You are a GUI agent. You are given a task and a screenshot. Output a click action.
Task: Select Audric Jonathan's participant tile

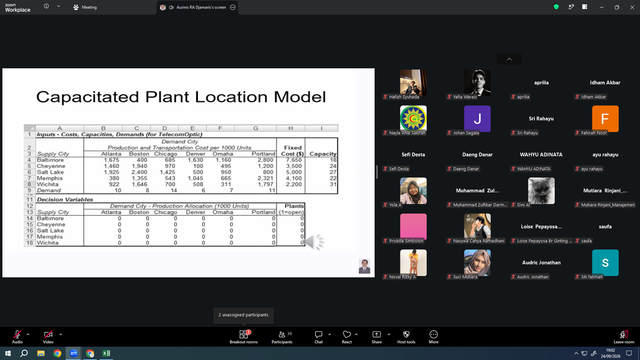point(541,263)
